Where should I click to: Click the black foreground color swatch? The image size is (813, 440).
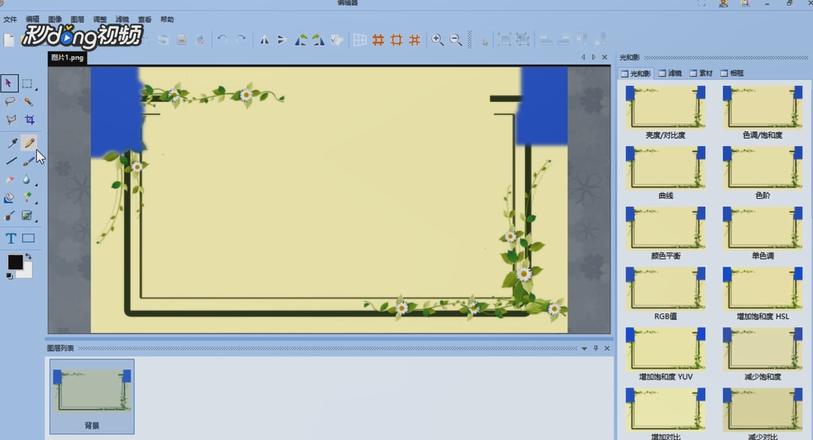coord(15,262)
